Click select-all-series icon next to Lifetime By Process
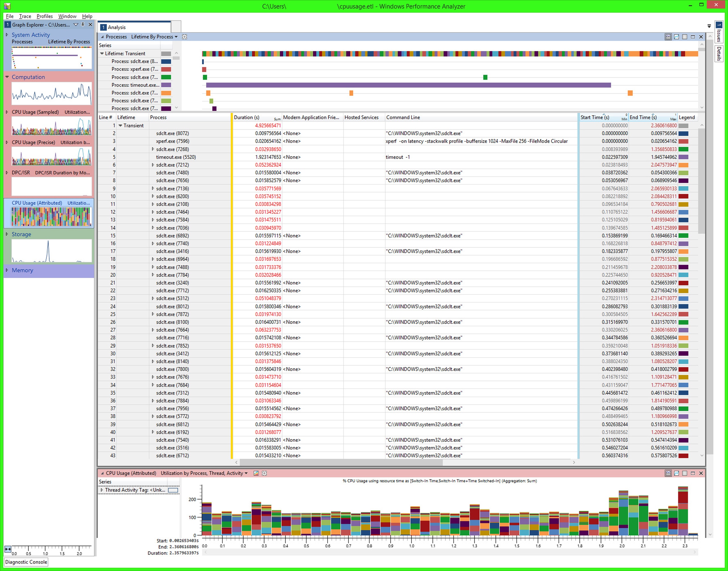This screenshot has width=728, height=571. click(185, 37)
